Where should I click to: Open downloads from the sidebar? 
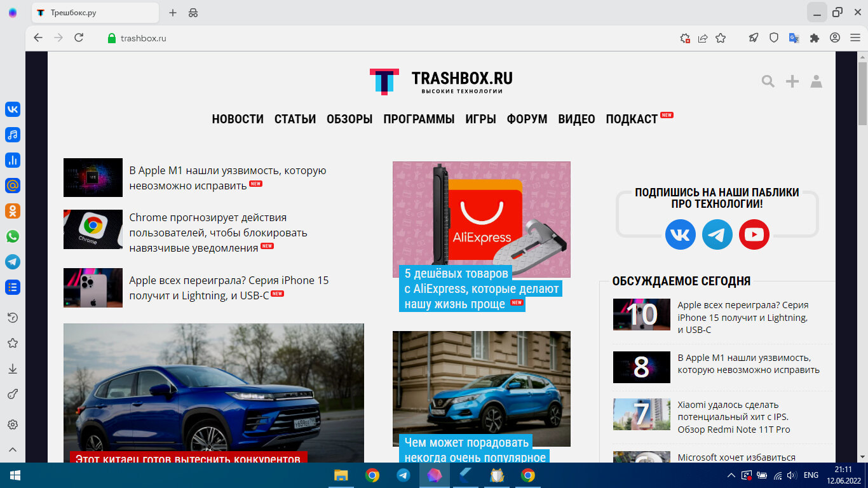[x=12, y=369]
